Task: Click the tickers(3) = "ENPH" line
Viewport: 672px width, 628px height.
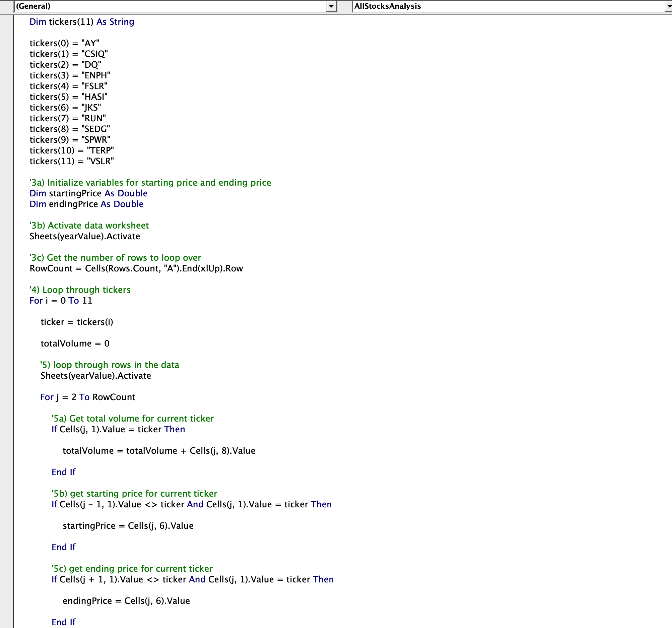Action: (x=70, y=75)
